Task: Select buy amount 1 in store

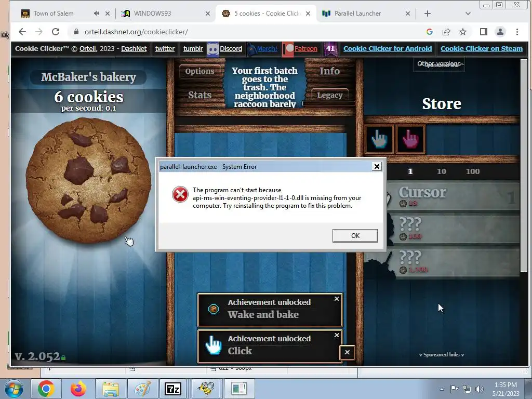Action: [x=410, y=171]
